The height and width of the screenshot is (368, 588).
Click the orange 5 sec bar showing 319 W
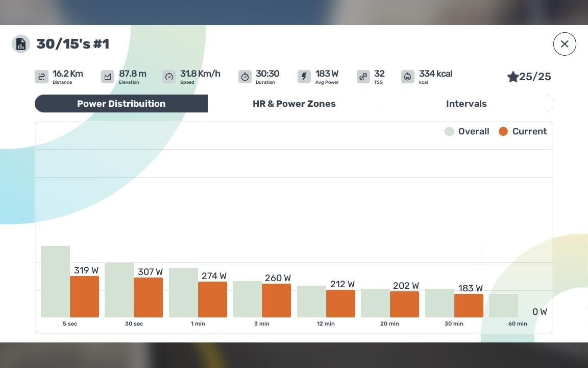[x=85, y=297]
